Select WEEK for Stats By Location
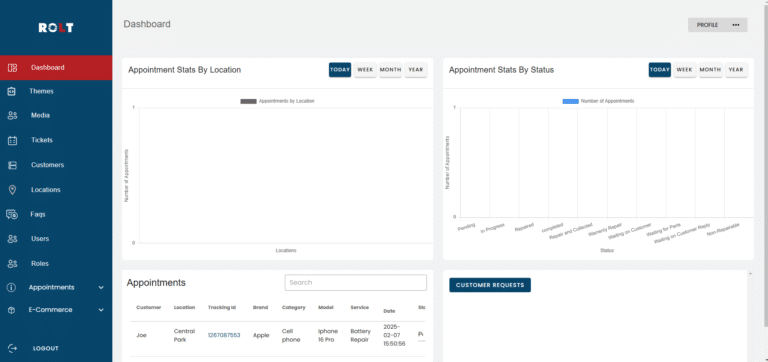768x362 pixels. click(x=365, y=70)
